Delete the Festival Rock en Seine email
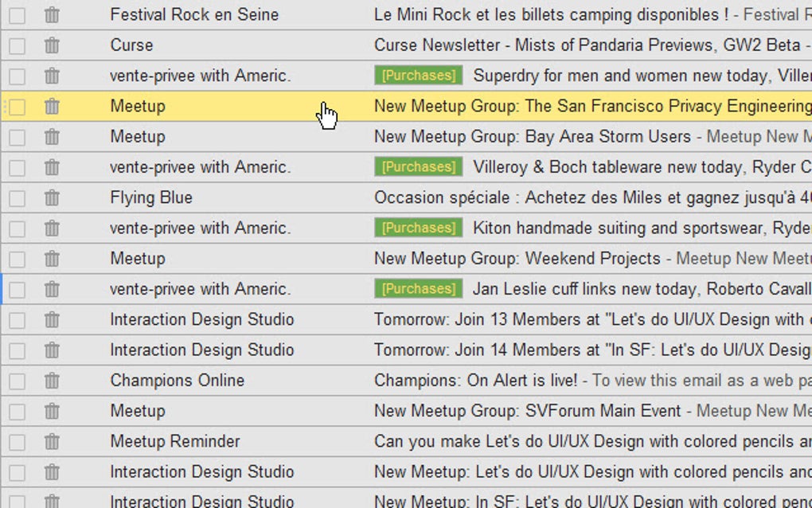The width and height of the screenshot is (812, 508). (52, 14)
